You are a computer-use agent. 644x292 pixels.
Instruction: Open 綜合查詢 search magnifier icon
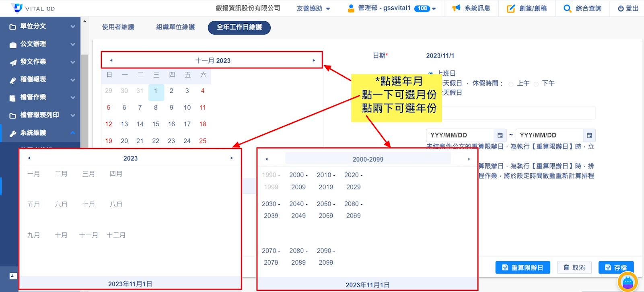[567, 8]
